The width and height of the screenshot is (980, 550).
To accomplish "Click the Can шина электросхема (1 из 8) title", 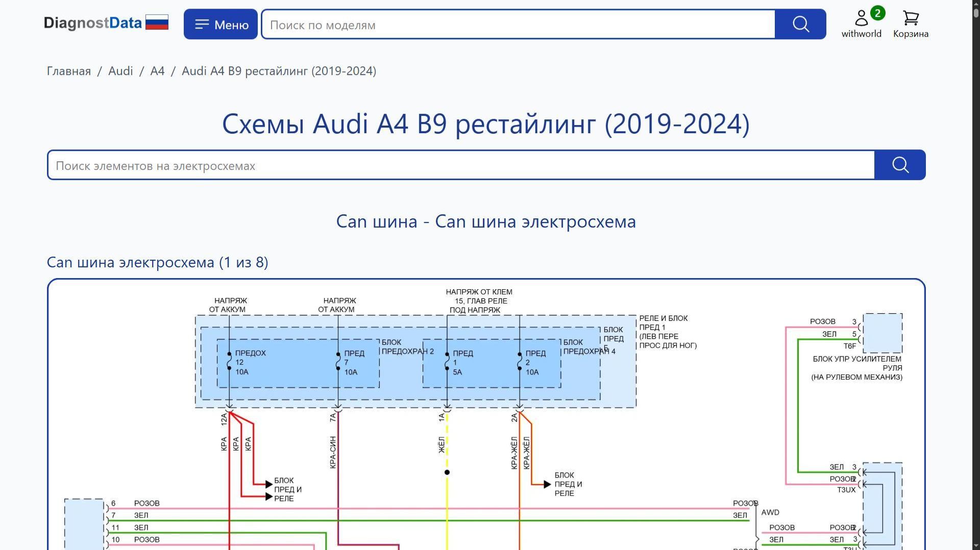I will tap(158, 262).
